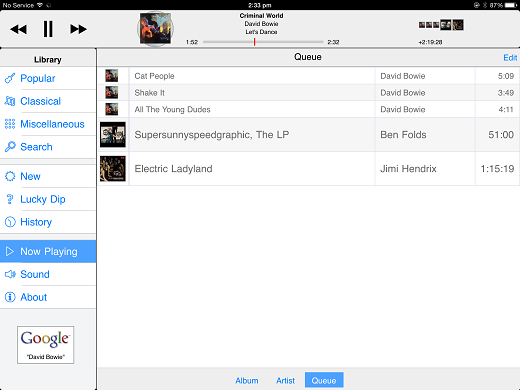Tap the Let's Dance album cover

point(155,29)
